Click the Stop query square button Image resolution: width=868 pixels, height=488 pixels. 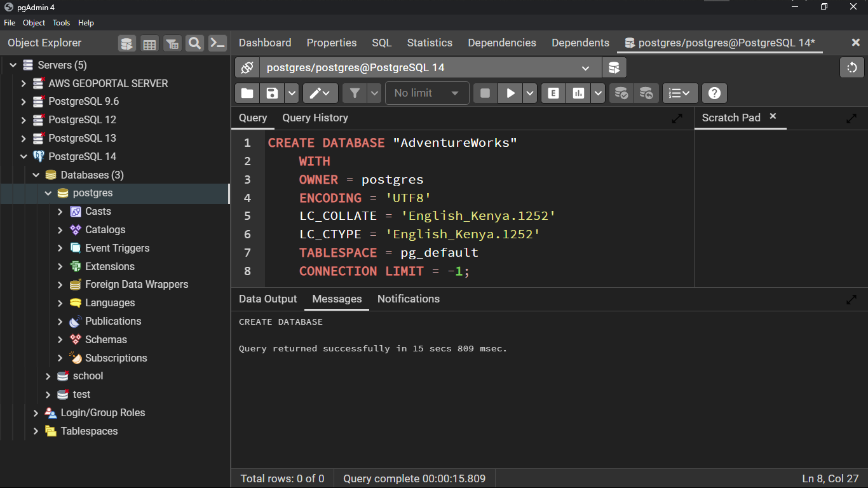pos(485,93)
